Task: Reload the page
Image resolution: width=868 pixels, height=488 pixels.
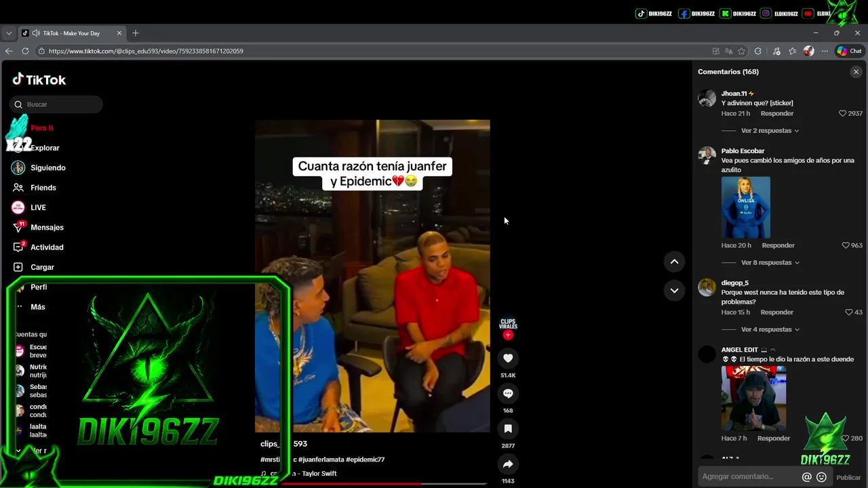Action: pyautogui.click(x=25, y=51)
